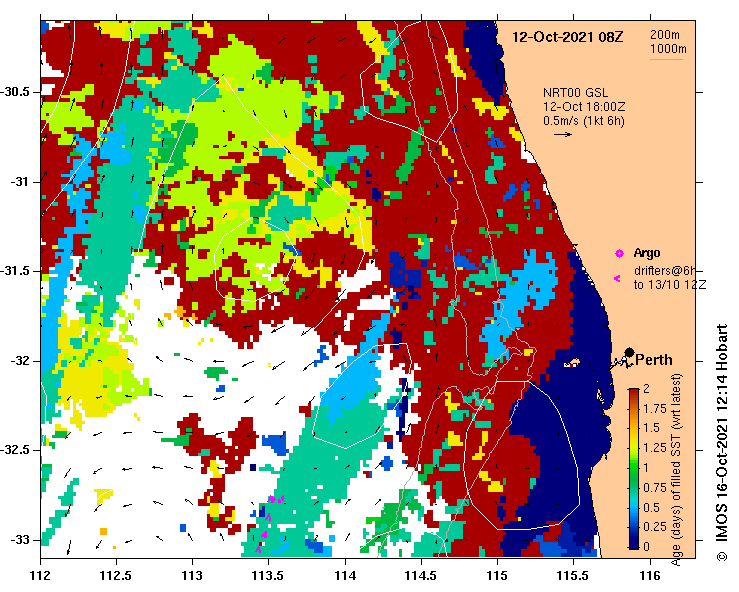Click the latitude axis label -32
The image size is (739, 592).
[21, 361]
